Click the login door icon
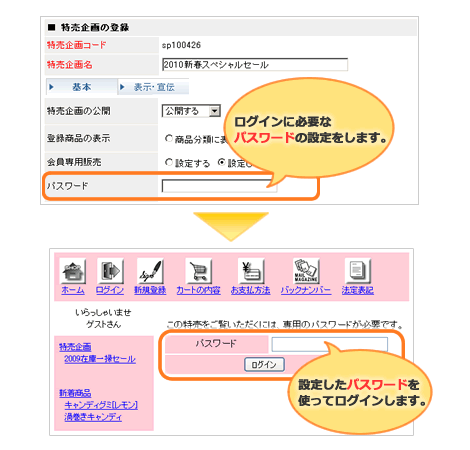The height and width of the screenshot is (450, 470). coord(110,271)
